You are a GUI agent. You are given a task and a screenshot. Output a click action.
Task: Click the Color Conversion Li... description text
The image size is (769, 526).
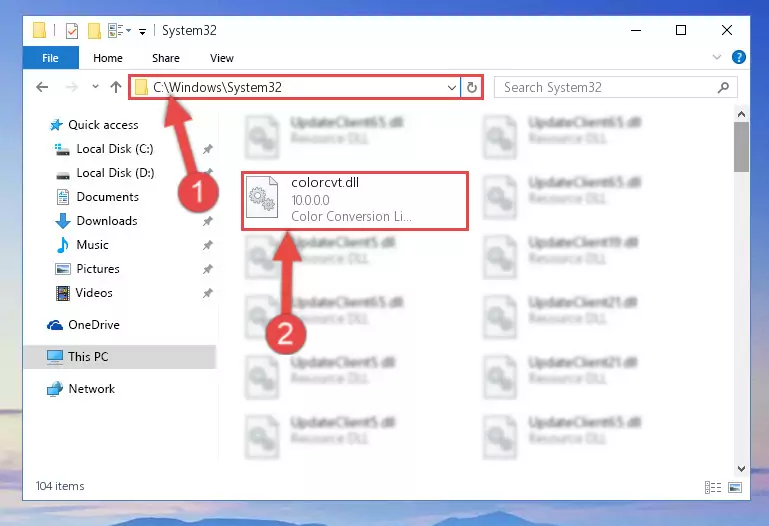point(351,217)
